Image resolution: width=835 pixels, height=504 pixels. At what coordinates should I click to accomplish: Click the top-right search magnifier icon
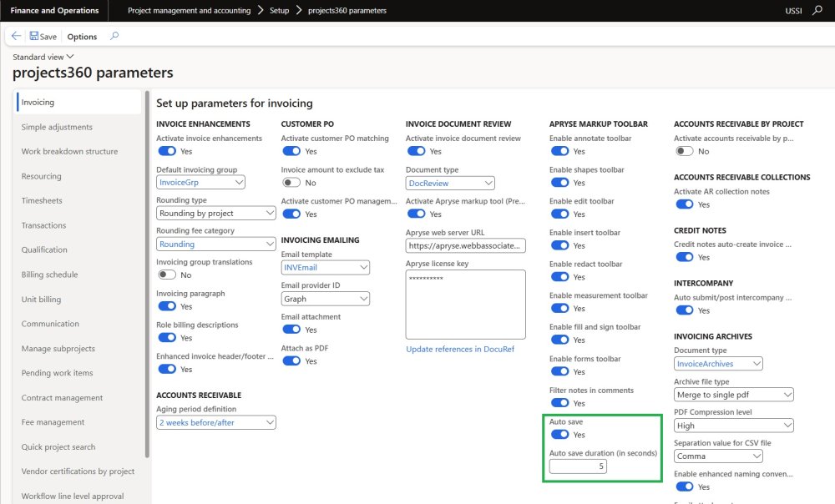pyautogui.click(x=817, y=11)
